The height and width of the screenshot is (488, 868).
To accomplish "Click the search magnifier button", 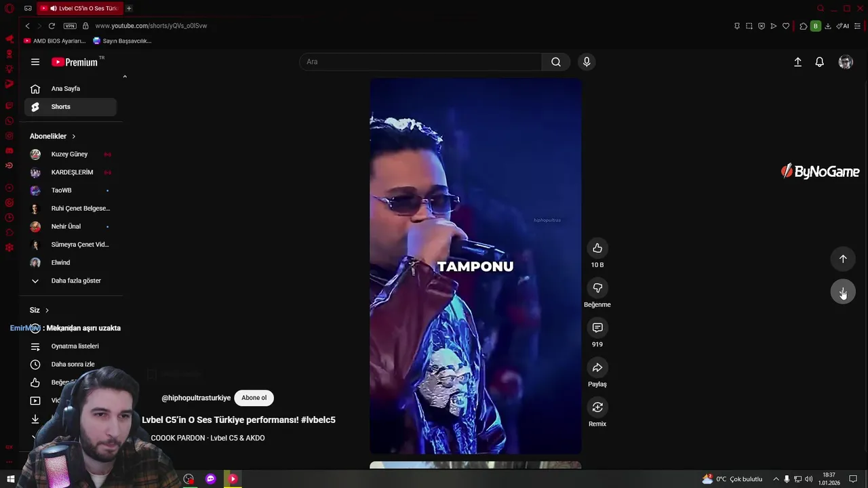I will (556, 62).
